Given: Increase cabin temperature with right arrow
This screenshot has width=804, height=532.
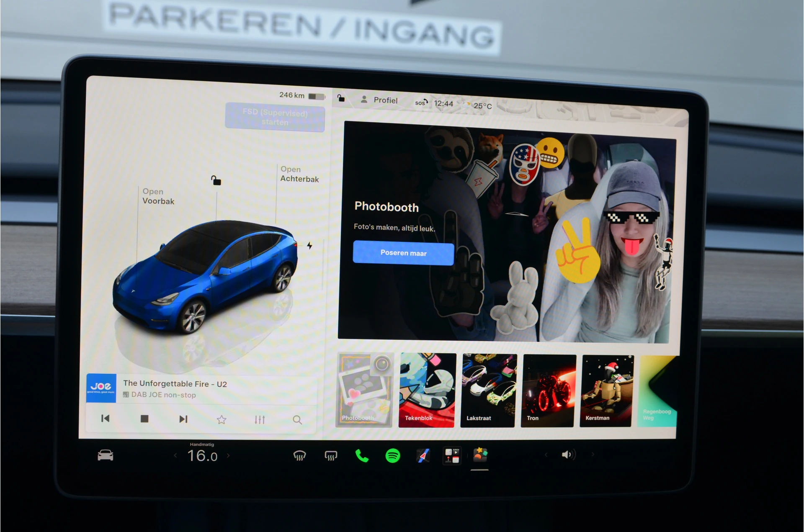Looking at the screenshot, I should [x=228, y=455].
